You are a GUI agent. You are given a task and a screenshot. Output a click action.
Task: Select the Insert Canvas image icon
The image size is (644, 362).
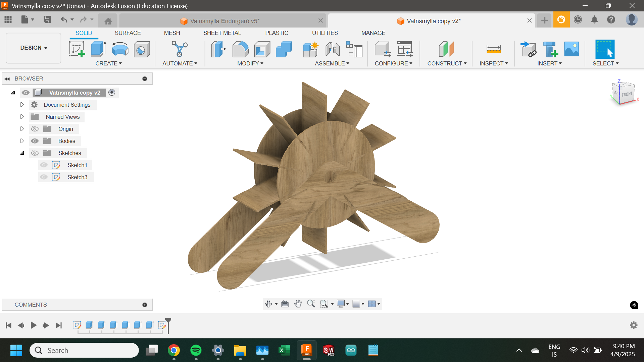[x=572, y=49]
